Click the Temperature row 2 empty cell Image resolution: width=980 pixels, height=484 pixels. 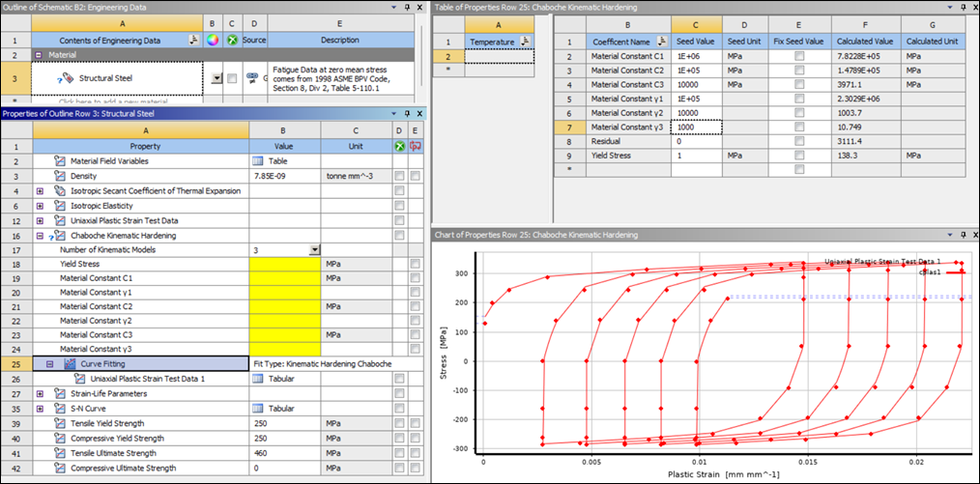pos(500,56)
